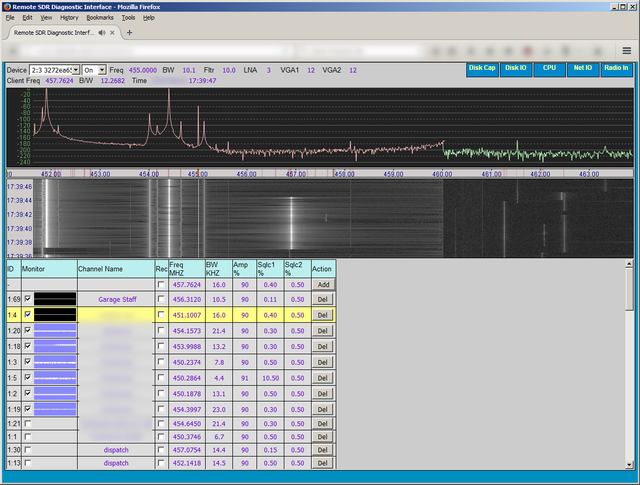Open the On/Off state dropdown
Viewport: 640px width, 485px height.
pos(94,70)
